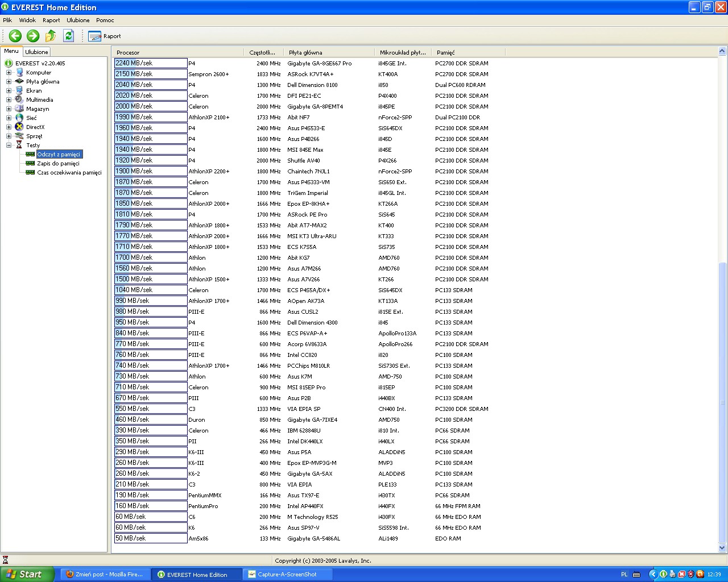This screenshot has width=728, height=582.
Task: Click the Komputer tree icon
Action: tap(20, 72)
